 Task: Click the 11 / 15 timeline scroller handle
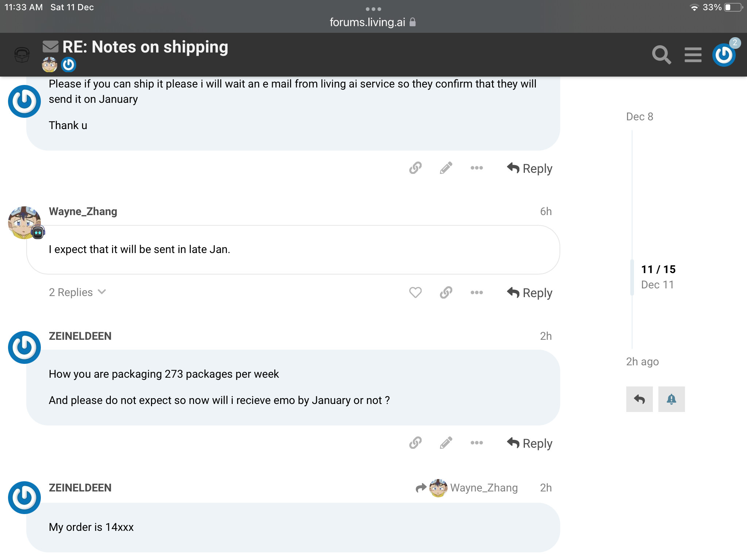(658, 277)
